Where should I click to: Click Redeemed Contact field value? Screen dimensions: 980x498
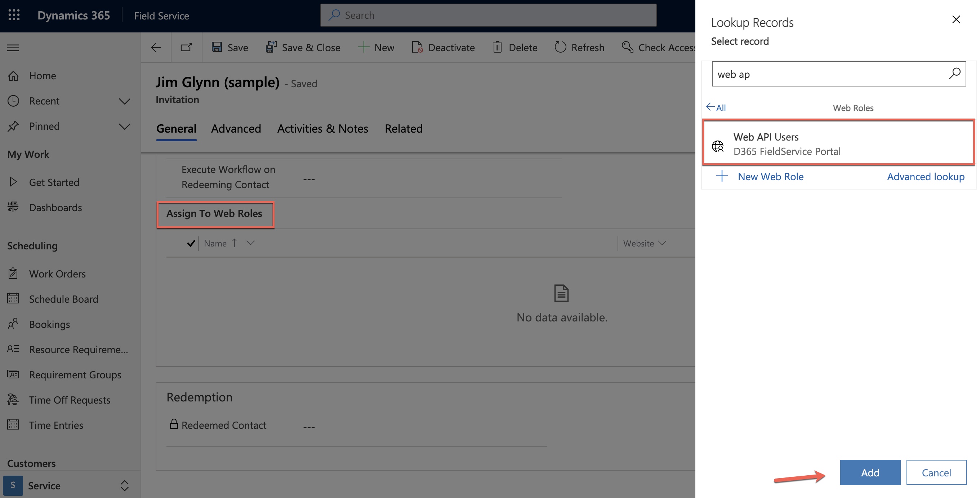[309, 427]
